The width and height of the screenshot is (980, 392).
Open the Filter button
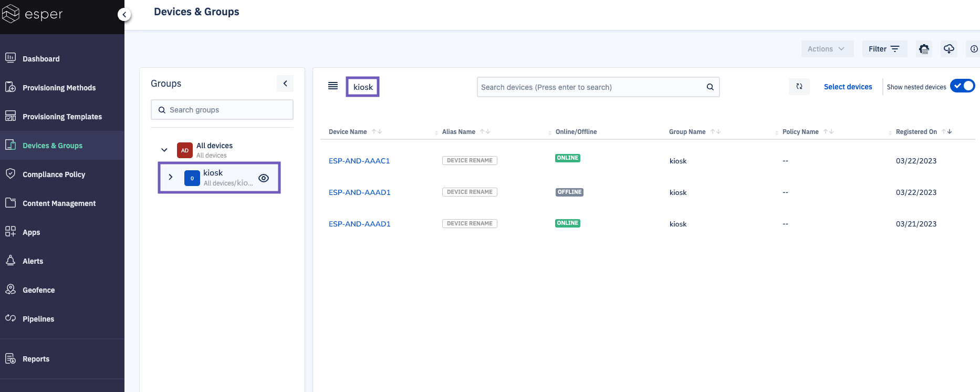(884, 49)
